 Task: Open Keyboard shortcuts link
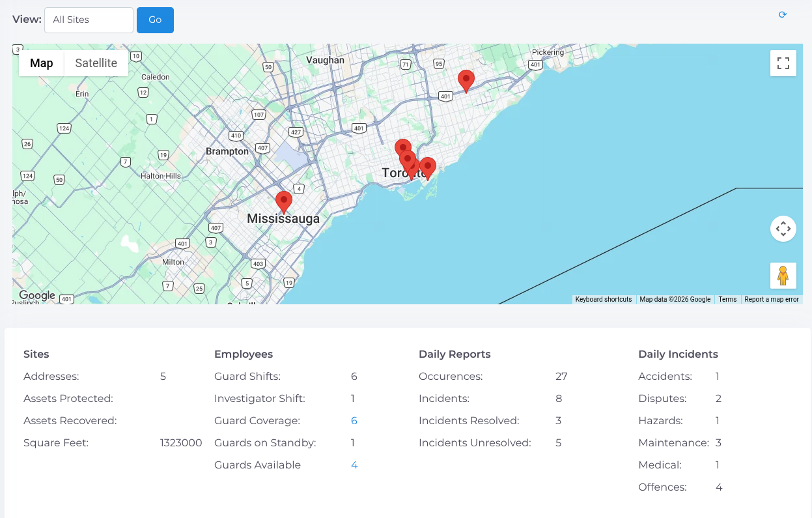click(x=604, y=300)
